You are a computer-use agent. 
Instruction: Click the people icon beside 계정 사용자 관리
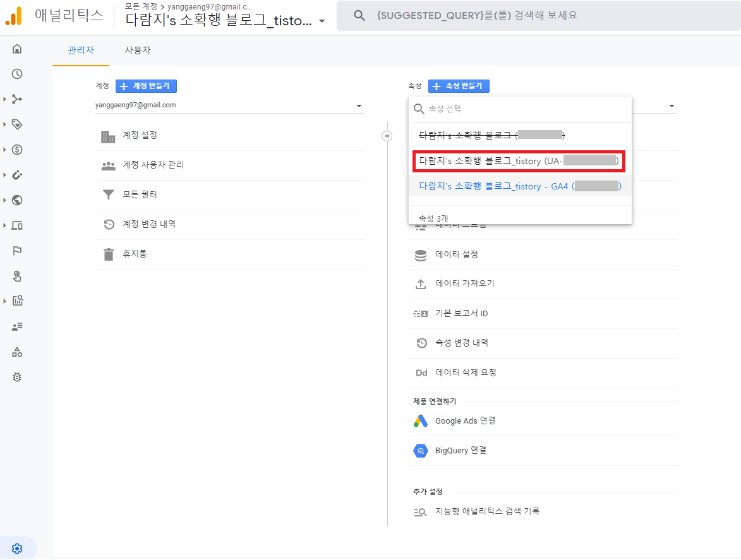pyautogui.click(x=109, y=165)
